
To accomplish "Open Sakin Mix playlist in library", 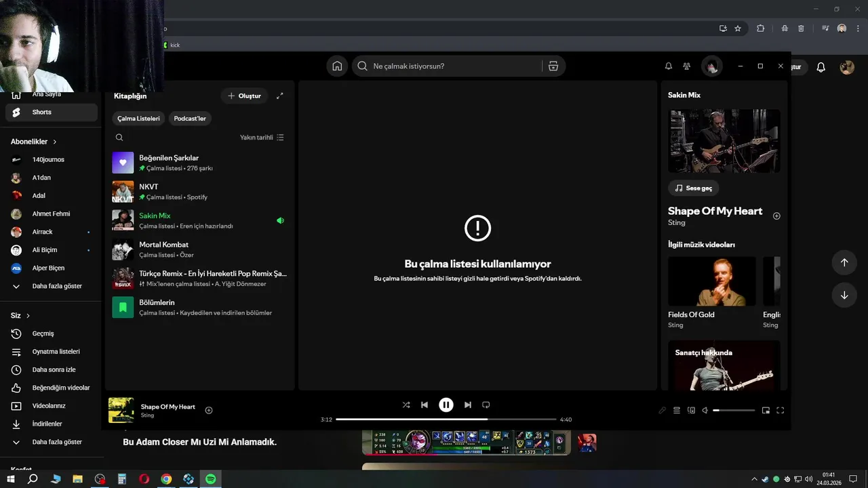I will [x=200, y=220].
